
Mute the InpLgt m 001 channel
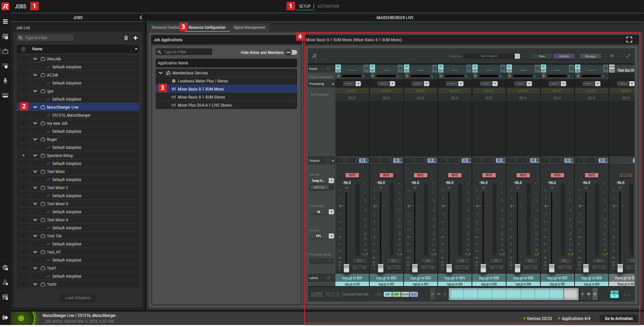(x=352, y=175)
